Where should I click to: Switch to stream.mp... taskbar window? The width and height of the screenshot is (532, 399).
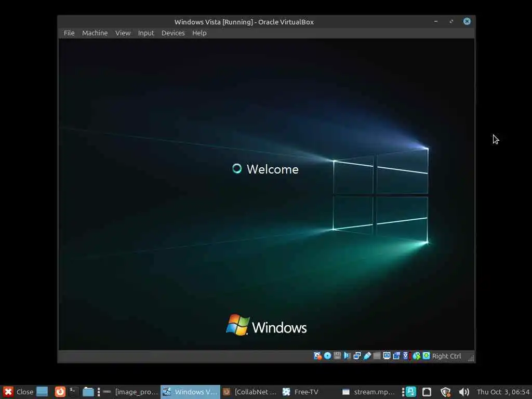pos(369,392)
